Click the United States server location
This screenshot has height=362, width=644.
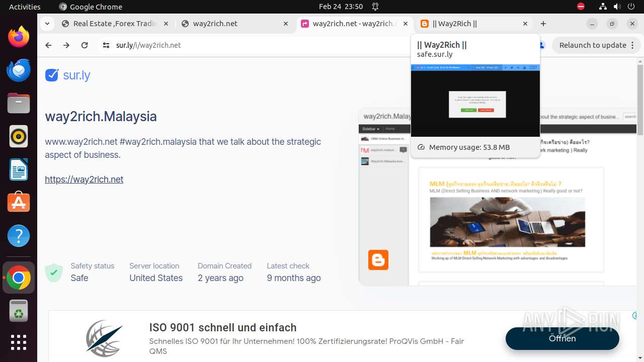(156, 278)
